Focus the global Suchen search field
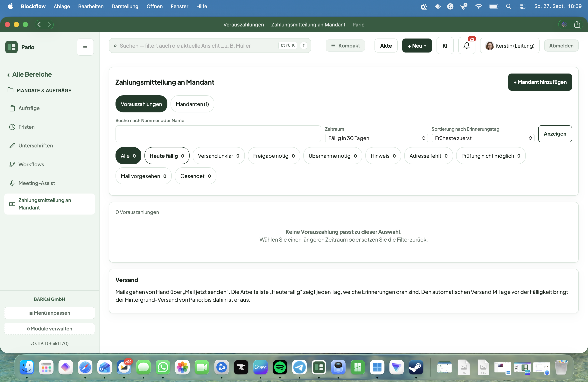Image resolution: width=588 pixels, height=382 pixels. tap(210, 46)
